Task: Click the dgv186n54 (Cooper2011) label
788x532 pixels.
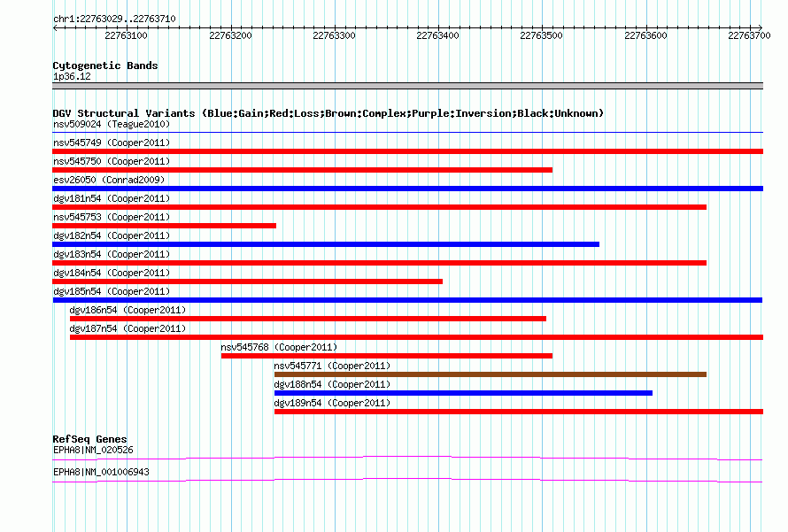Action: pyautogui.click(x=127, y=310)
